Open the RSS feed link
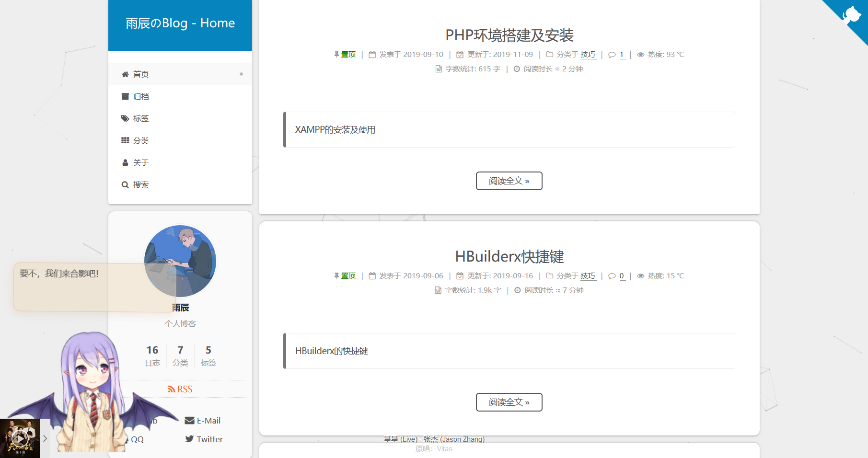This screenshot has width=868, height=458. point(180,389)
